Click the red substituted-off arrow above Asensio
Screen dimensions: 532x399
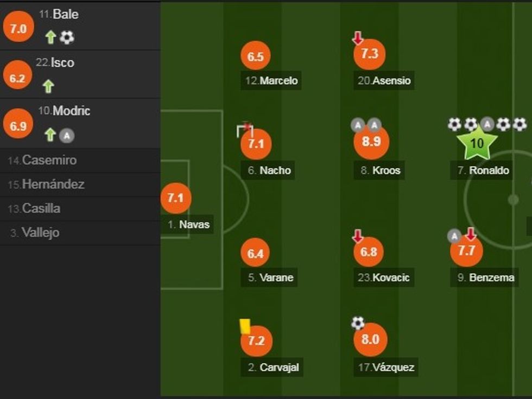point(357,38)
